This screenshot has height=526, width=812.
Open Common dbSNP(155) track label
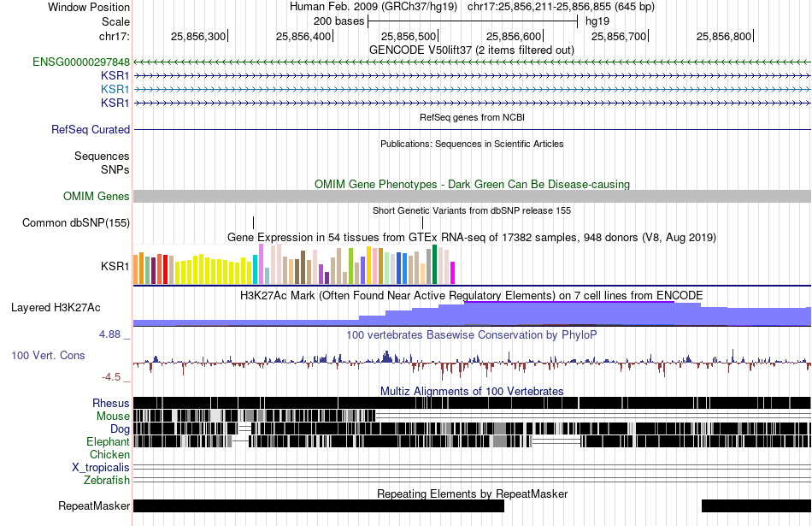point(76,223)
